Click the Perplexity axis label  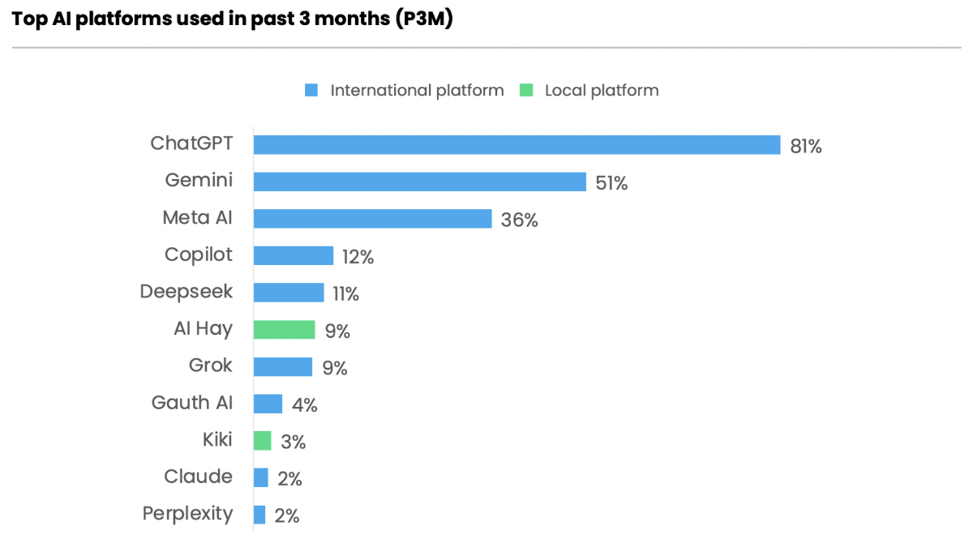pos(187,514)
